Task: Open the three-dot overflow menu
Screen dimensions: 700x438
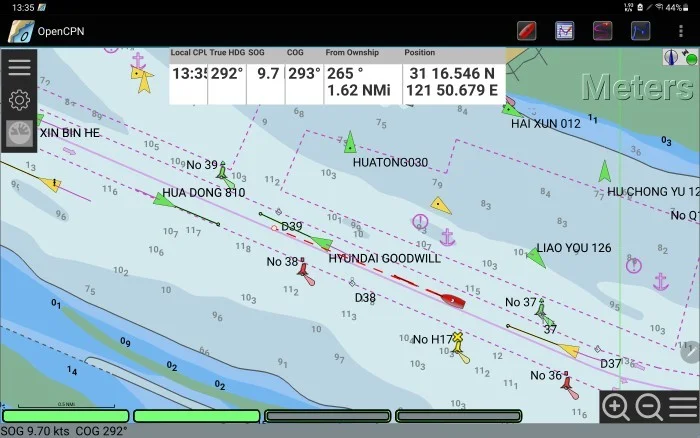Action: [x=681, y=30]
